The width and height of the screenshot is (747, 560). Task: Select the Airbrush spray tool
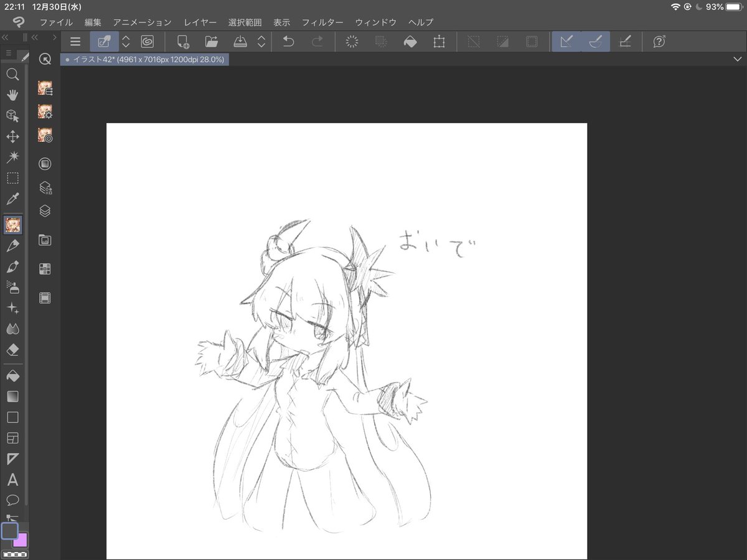click(x=12, y=287)
